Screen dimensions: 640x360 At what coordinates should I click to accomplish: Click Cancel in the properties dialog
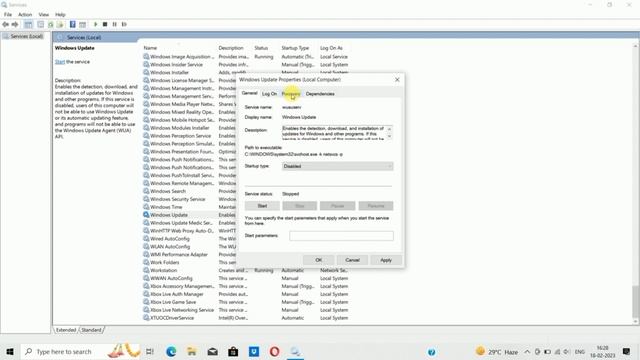[x=352, y=260]
